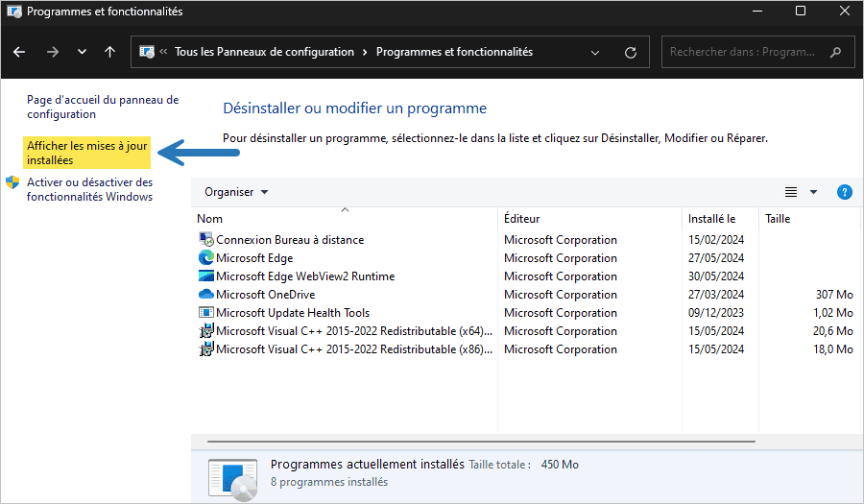864x504 pixels.
Task: Click the forward navigation arrow
Action: (53, 52)
